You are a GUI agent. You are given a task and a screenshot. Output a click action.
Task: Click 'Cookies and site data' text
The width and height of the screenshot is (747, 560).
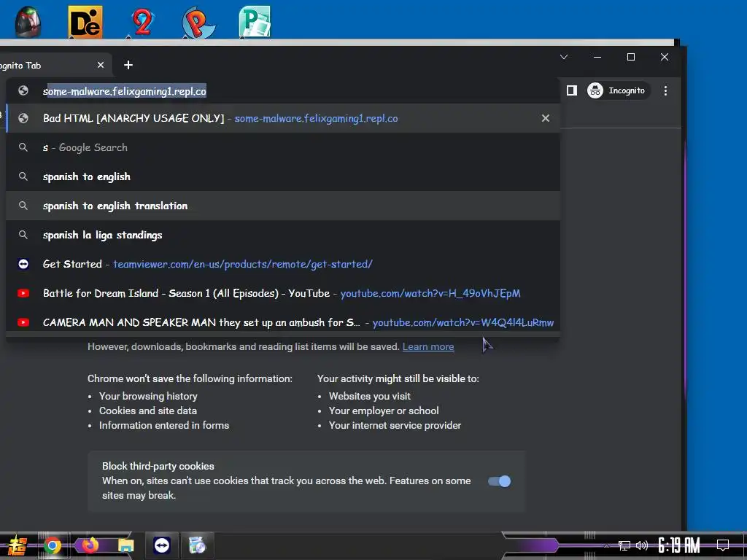click(x=147, y=411)
